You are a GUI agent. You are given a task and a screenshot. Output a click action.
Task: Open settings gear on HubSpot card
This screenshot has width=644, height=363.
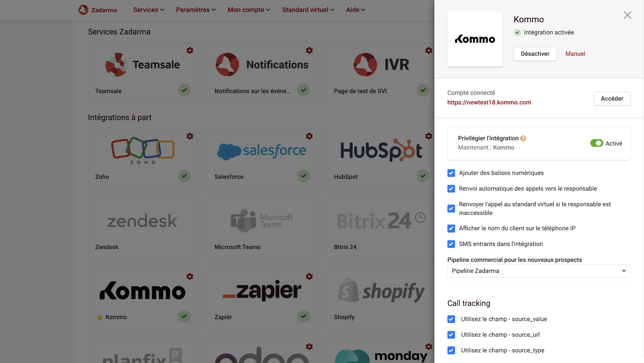(429, 136)
